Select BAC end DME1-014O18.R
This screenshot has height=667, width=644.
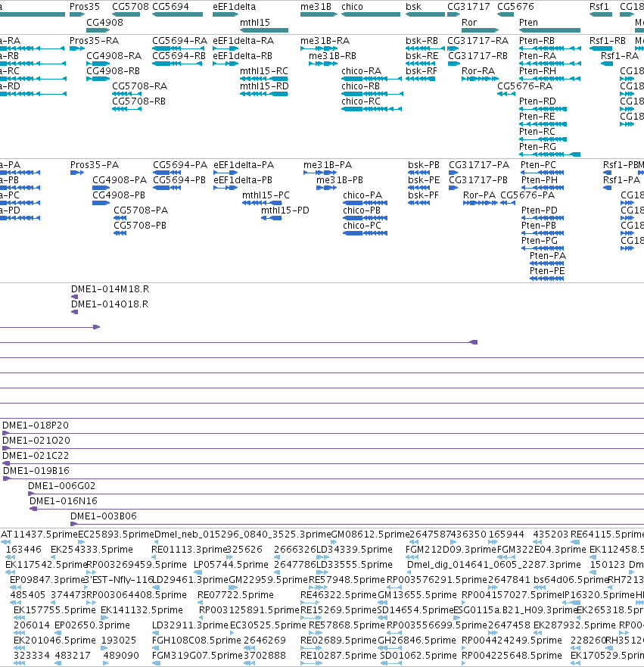[74, 312]
